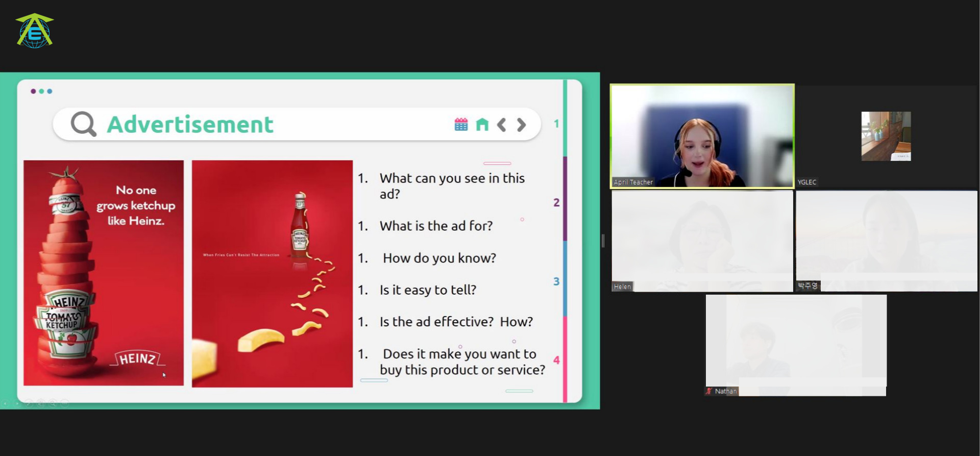Click the tomato-slice Heinz bottle ad image

click(x=104, y=273)
